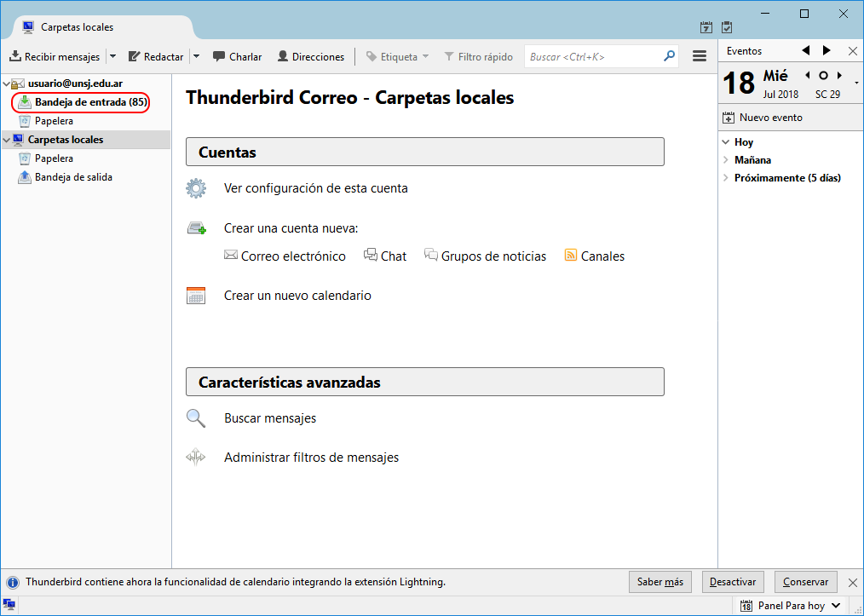The width and height of the screenshot is (864, 616).
Task: Open Charlar chat from toolbar
Action: pyautogui.click(x=238, y=56)
